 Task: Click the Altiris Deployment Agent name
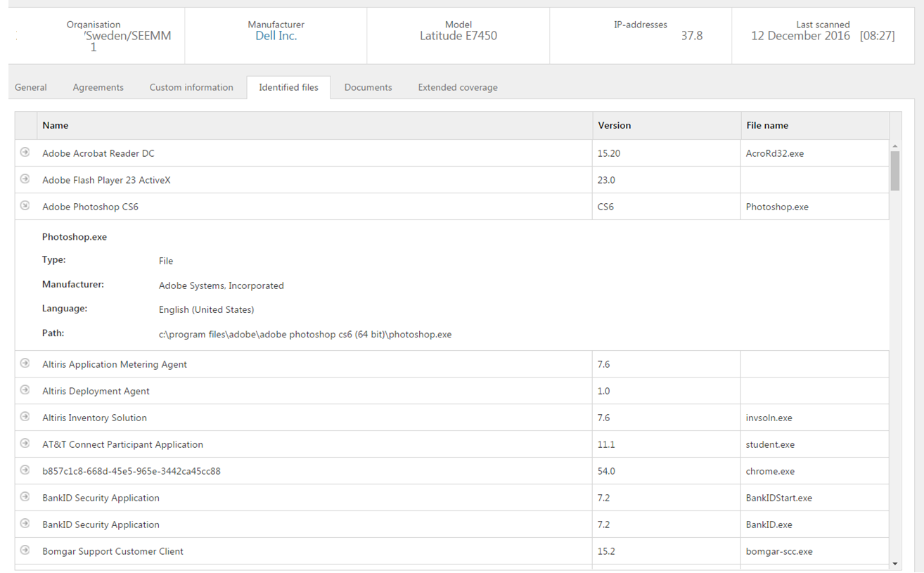point(96,391)
